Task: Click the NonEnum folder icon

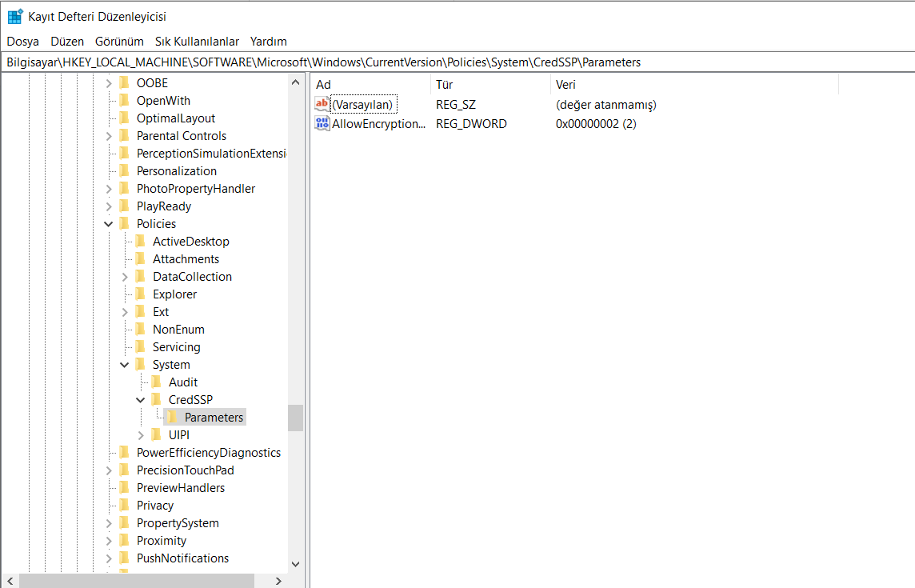Action: 141,330
